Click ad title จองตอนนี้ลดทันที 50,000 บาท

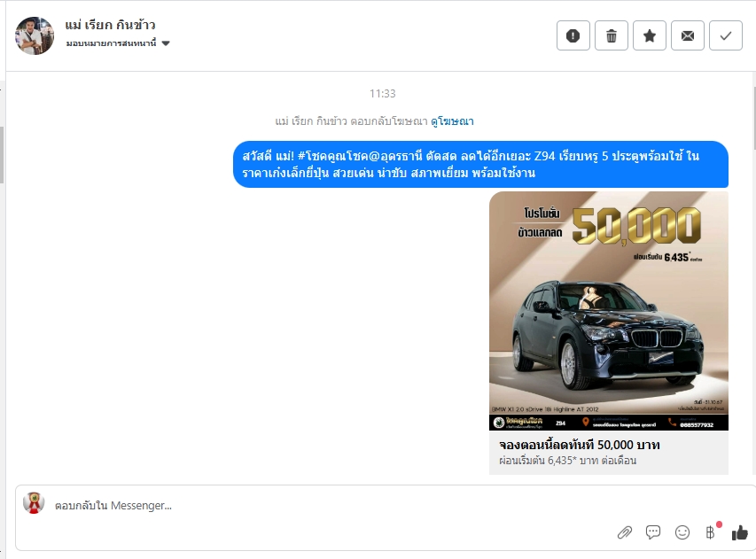click(580, 445)
